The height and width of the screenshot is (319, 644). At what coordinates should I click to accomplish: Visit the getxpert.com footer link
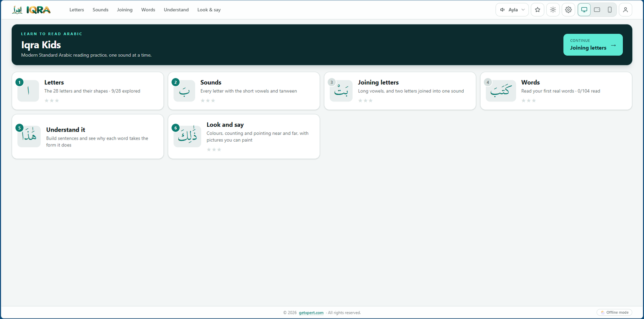coord(311,313)
